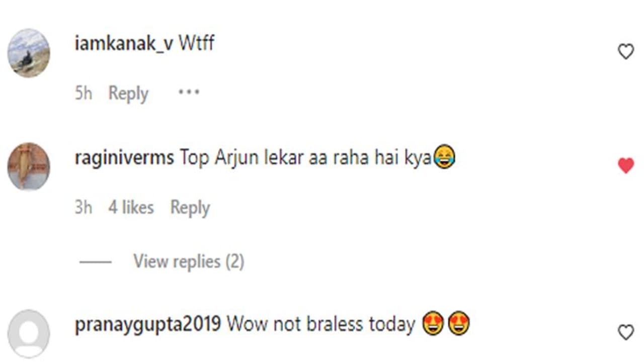644x363 pixels.
Task: Click the 3h timestamp on raginiverms comment
Action: tap(84, 207)
